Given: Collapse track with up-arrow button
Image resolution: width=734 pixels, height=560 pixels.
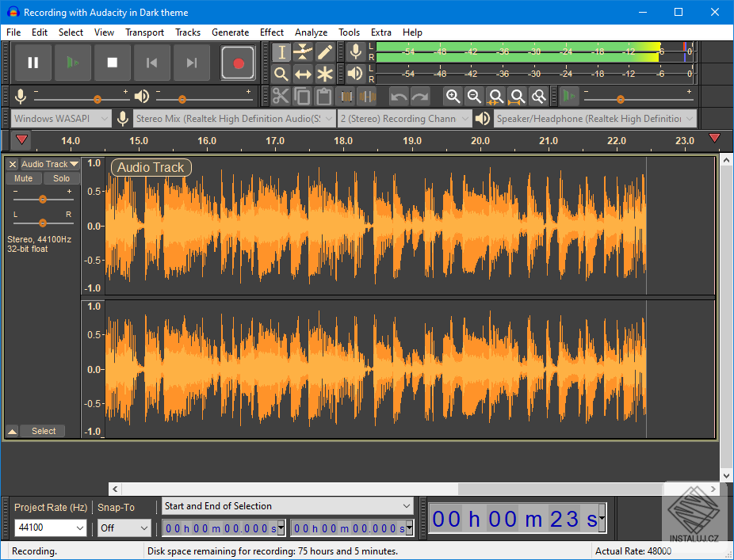Looking at the screenshot, I should [12, 432].
